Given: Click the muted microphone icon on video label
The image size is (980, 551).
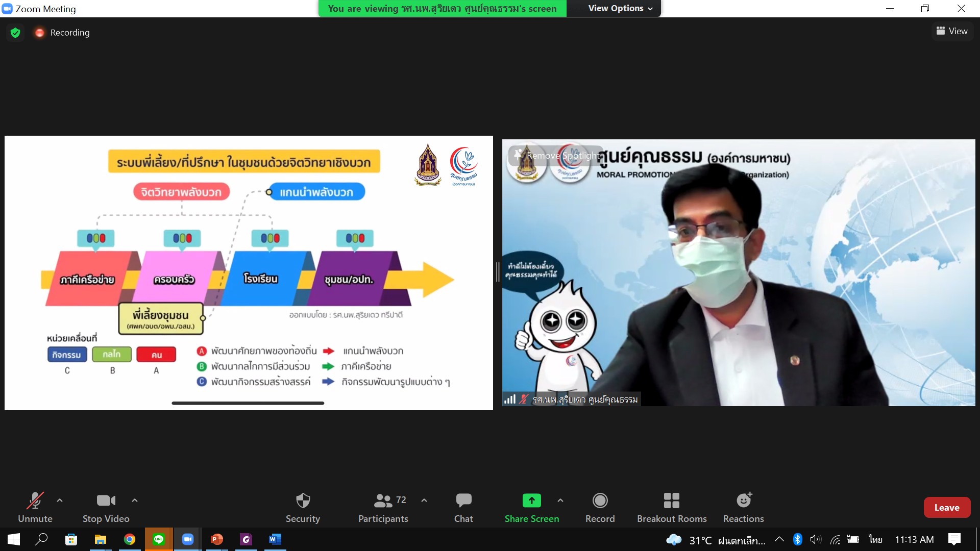Looking at the screenshot, I should 524,399.
